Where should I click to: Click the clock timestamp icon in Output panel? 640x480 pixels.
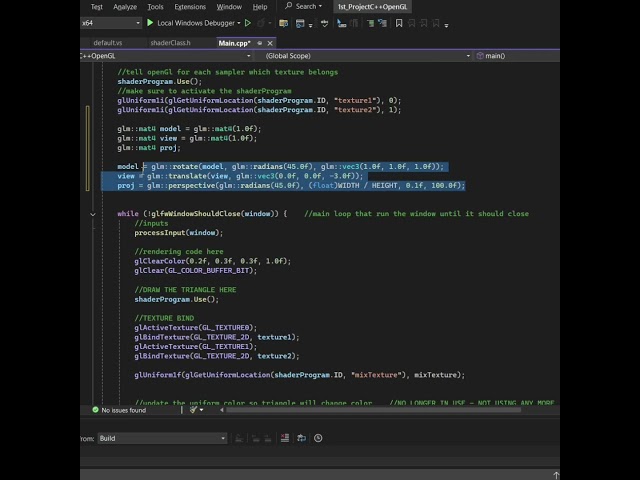(x=317, y=438)
